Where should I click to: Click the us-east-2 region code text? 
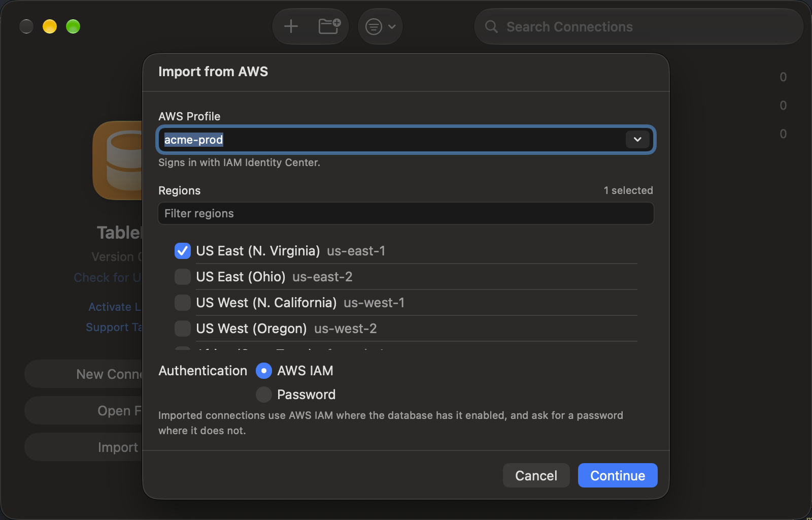pyautogui.click(x=322, y=277)
